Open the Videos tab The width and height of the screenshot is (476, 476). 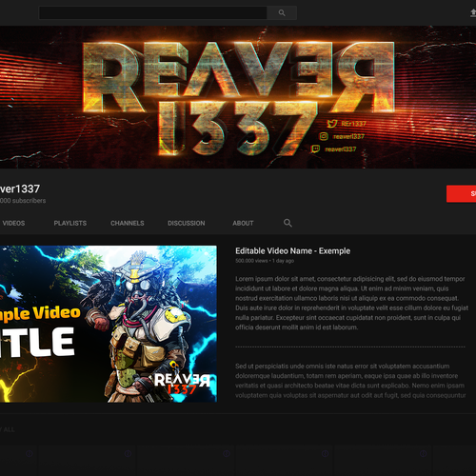(x=13, y=223)
